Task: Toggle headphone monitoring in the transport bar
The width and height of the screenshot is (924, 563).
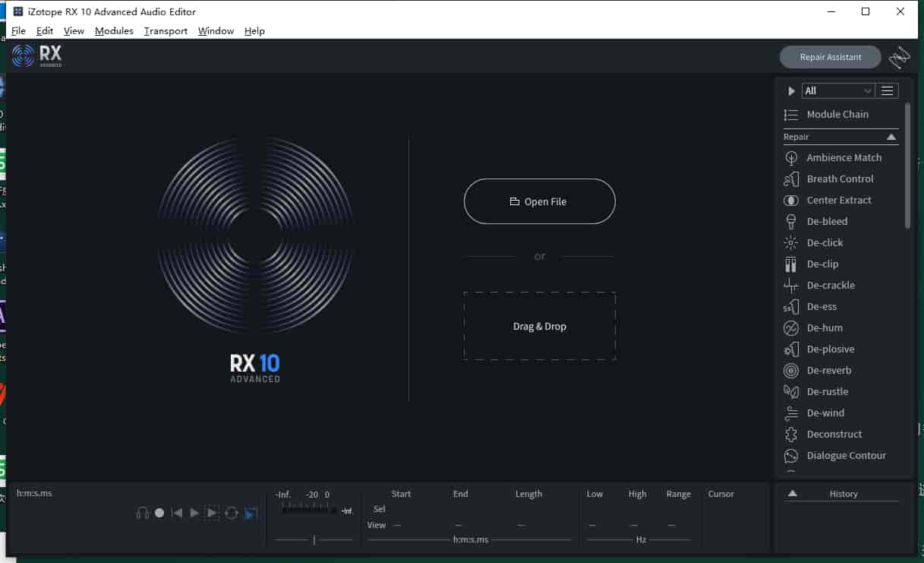Action: click(142, 512)
